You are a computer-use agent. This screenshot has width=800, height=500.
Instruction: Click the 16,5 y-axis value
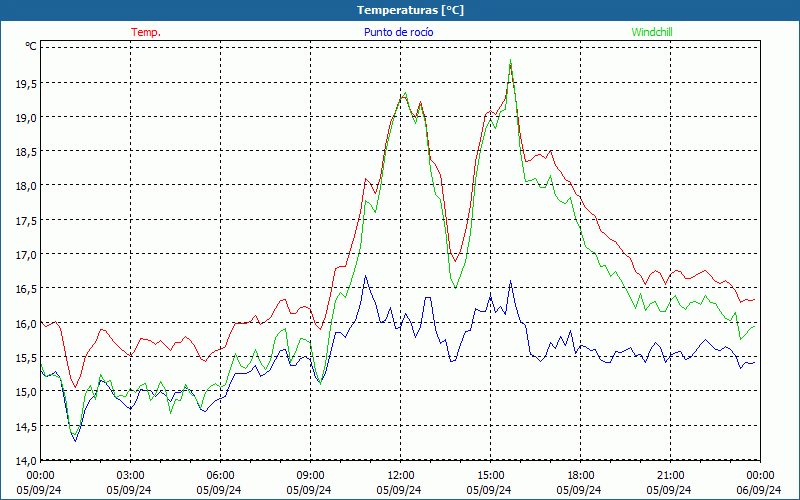tap(27, 289)
